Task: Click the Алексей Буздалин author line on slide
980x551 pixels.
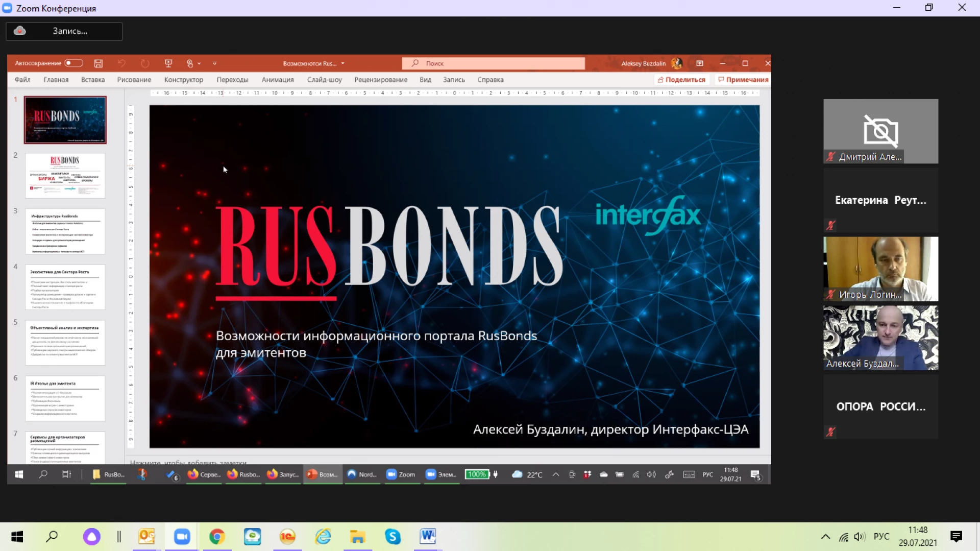Action: coord(610,429)
